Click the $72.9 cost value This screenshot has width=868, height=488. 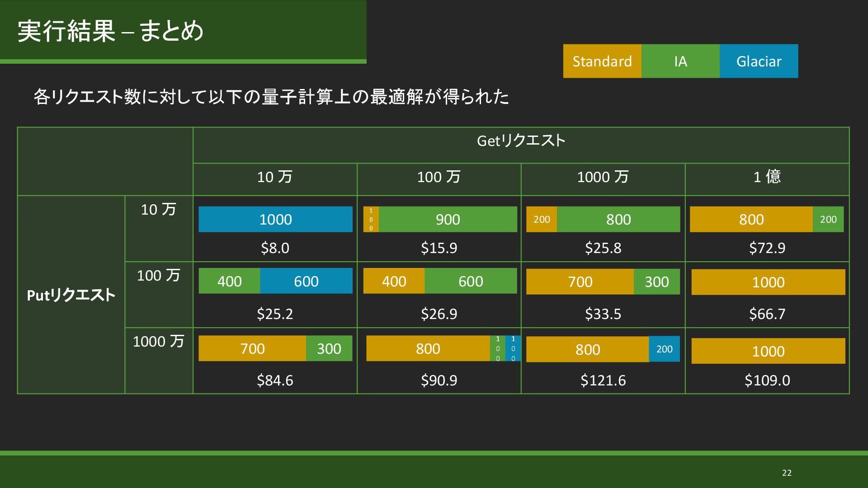coord(767,248)
